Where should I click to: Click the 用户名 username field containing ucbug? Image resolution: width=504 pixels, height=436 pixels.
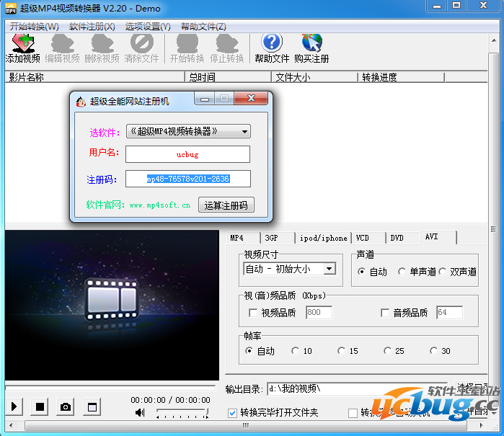(x=187, y=154)
